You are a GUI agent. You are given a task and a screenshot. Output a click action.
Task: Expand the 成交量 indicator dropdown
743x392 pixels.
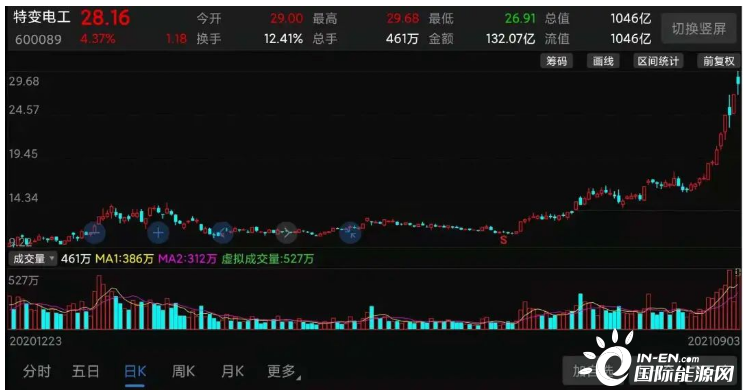(33, 258)
